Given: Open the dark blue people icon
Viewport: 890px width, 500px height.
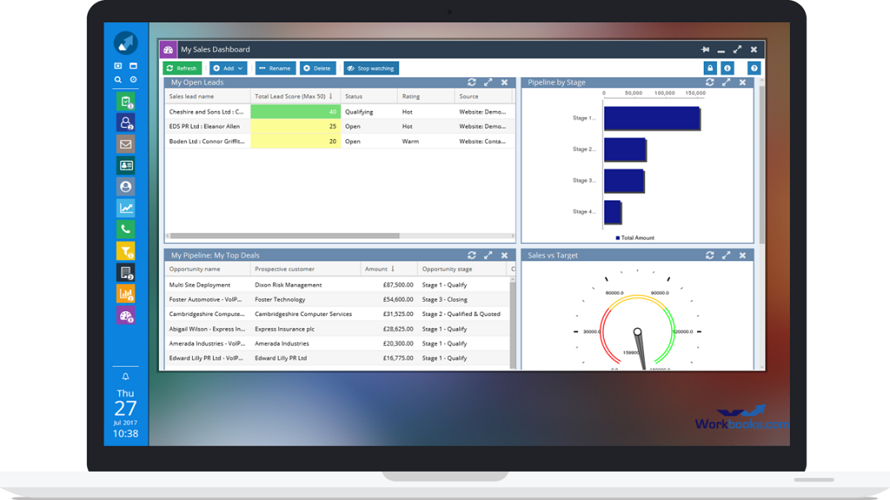Looking at the screenshot, I should point(125,123).
